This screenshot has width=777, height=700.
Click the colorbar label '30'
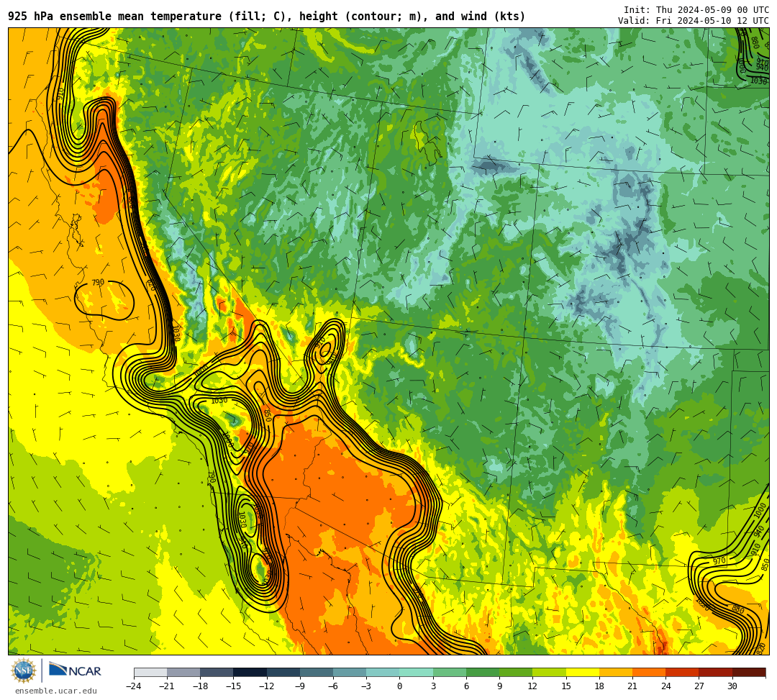(x=732, y=686)
